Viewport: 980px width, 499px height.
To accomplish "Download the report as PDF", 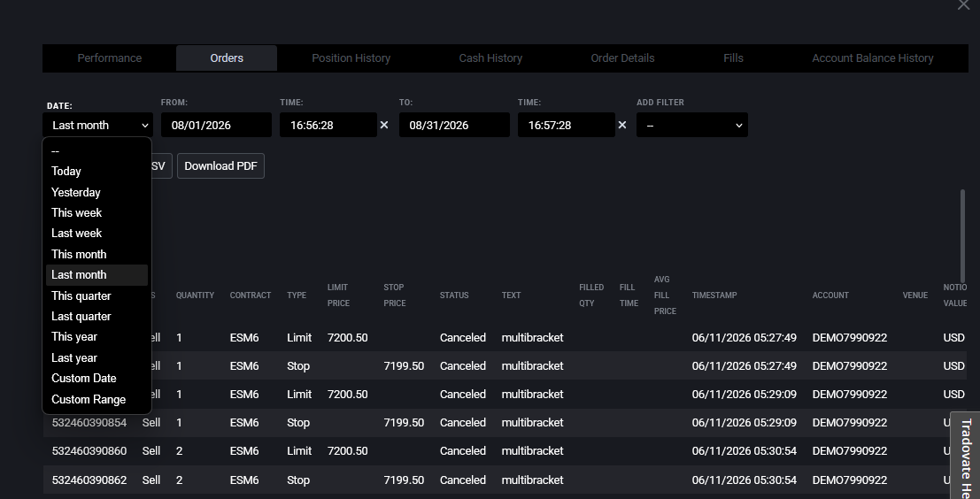I will click(x=220, y=166).
